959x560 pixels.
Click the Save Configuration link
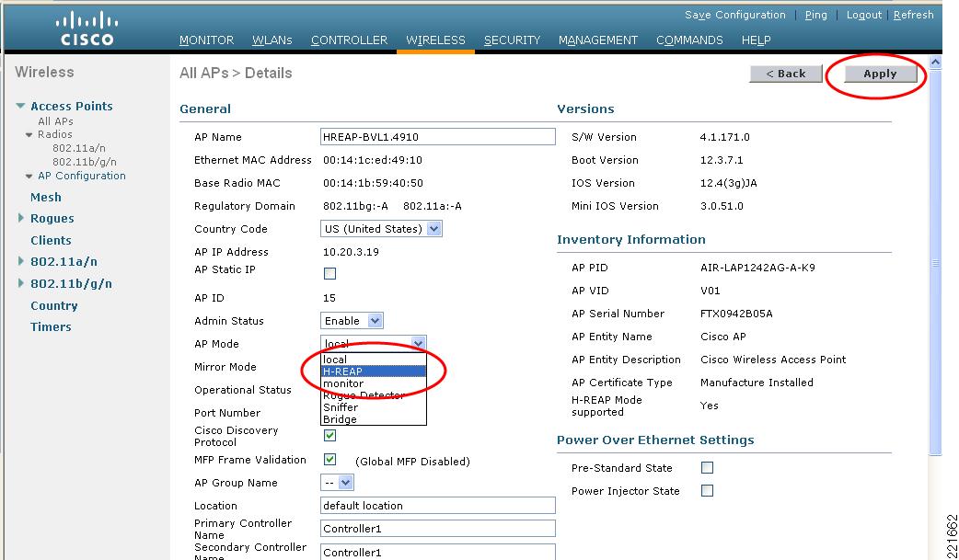pyautogui.click(x=734, y=15)
